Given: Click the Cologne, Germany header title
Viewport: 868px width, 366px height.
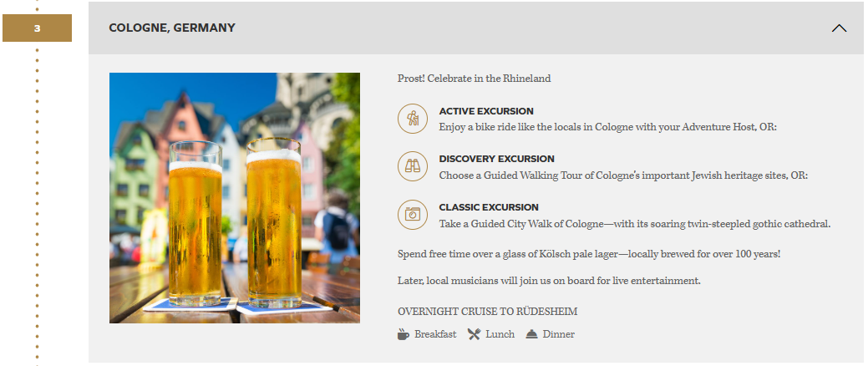Looking at the screenshot, I should [x=172, y=28].
